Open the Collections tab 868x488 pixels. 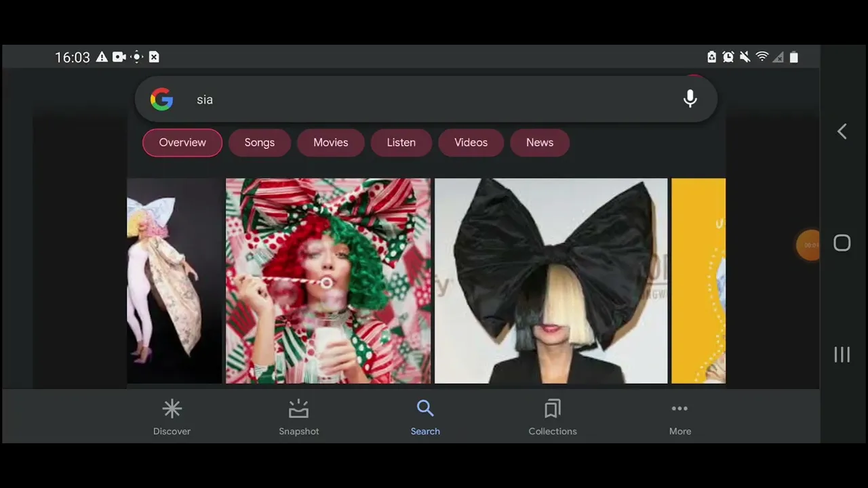coord(553,417)
